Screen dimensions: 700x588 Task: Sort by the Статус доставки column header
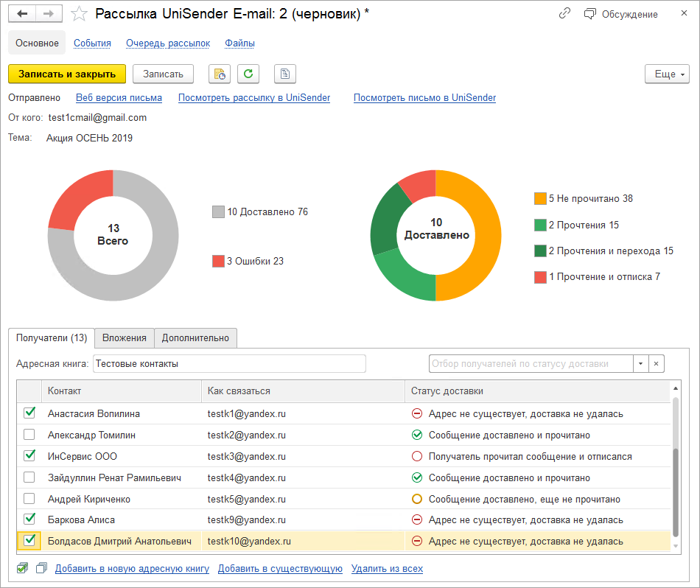click(537, 391)
